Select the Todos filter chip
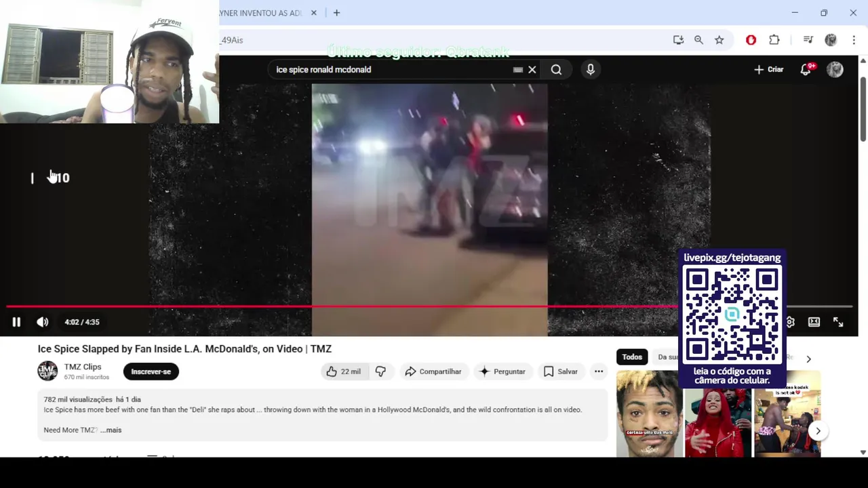Screen dimensions: 868x488 point(632,357)
